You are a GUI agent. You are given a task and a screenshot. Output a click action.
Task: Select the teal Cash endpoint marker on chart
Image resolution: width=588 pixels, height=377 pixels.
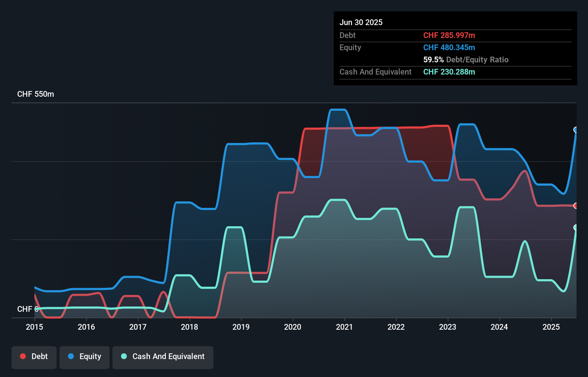(576, 227)
